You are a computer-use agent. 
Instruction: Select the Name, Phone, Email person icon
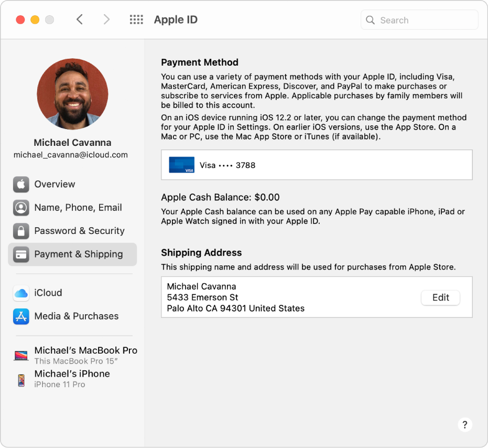pos(21,208)
